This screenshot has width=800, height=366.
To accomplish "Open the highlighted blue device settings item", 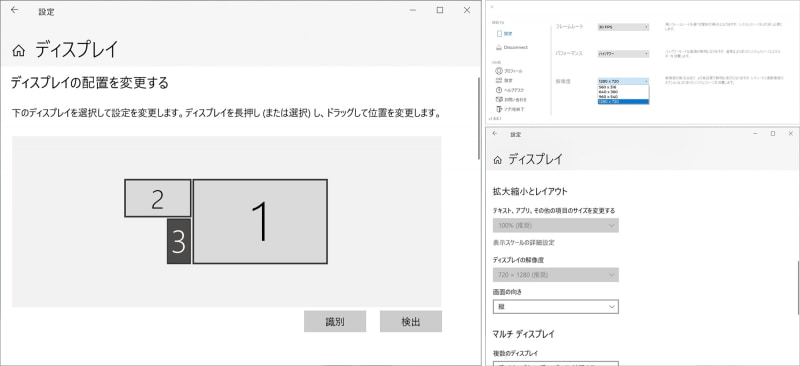I will tap(505, 34).
